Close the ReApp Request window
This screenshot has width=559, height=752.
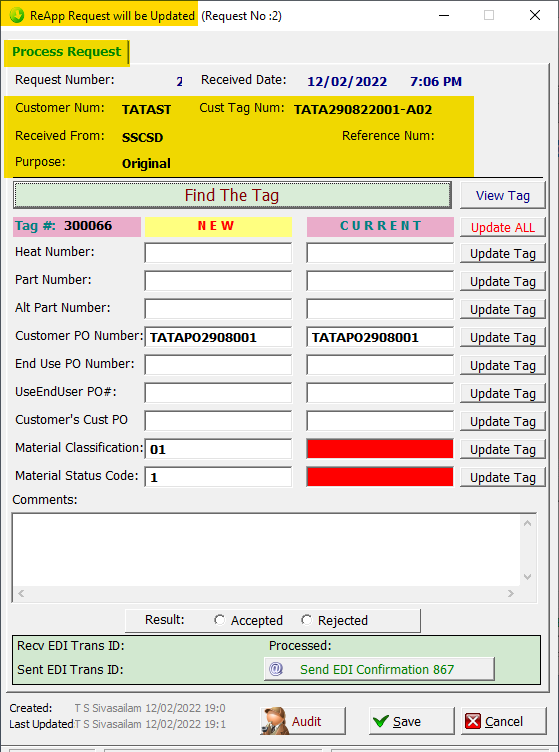535,15
